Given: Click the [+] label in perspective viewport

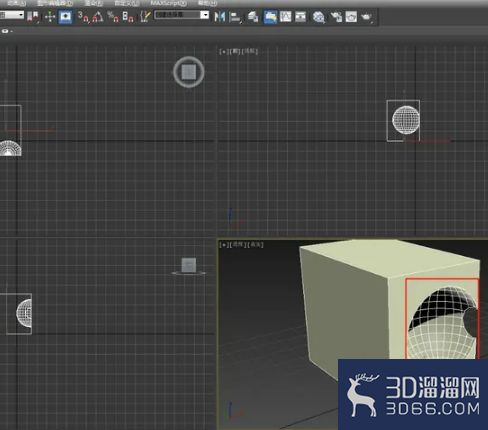Looking at the screenshot, I should point(224,245).
